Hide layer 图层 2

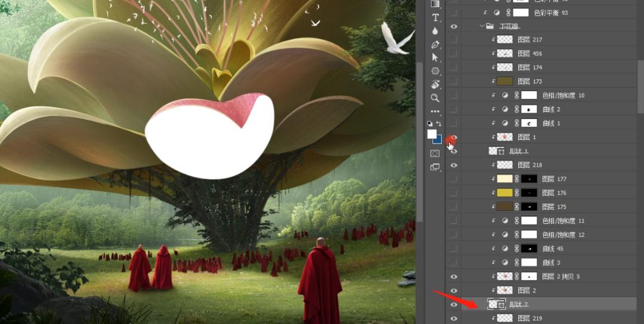(x=454, y=291)
